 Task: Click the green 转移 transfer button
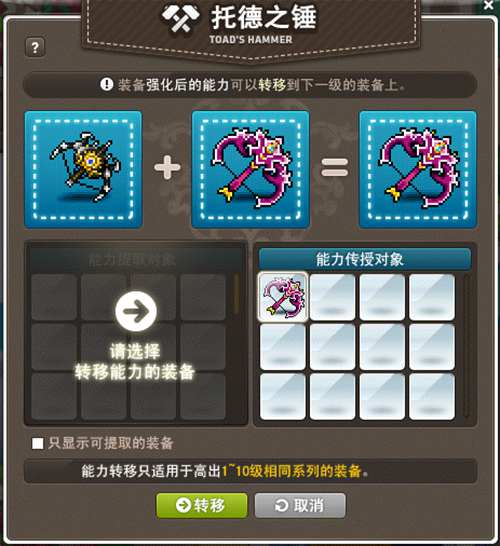pyautogui.click(x=202, y=505)
